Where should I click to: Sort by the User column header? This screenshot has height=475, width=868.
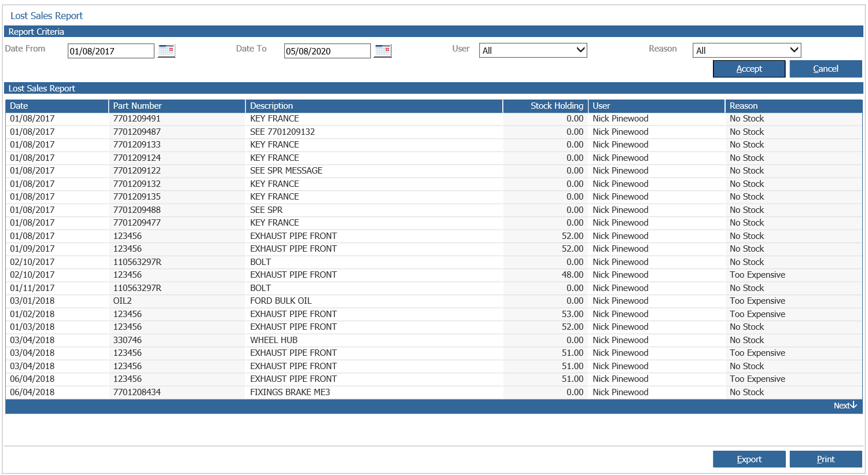pyautogui.click(x=657, y=106)
